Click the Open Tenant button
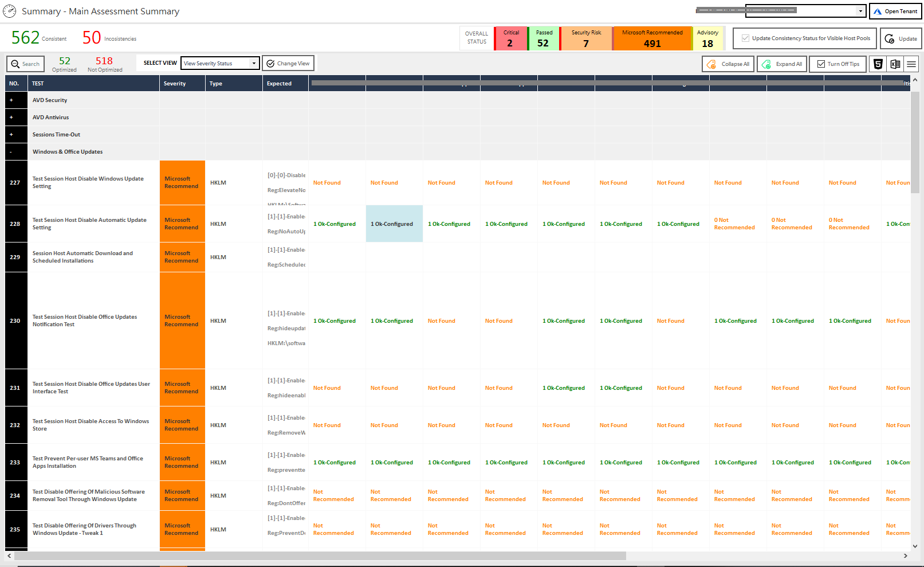Screen dimensions: 924x567 point(895,10)
